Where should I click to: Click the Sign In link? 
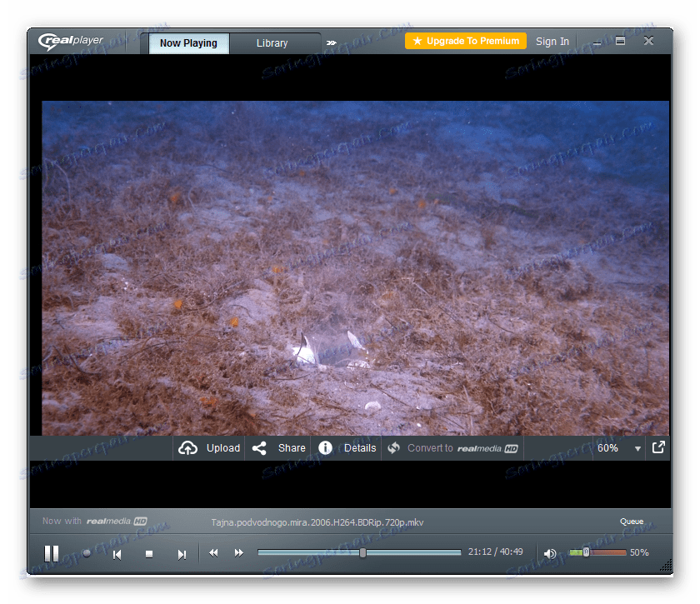pyautogui.click(x=552, y=42)
